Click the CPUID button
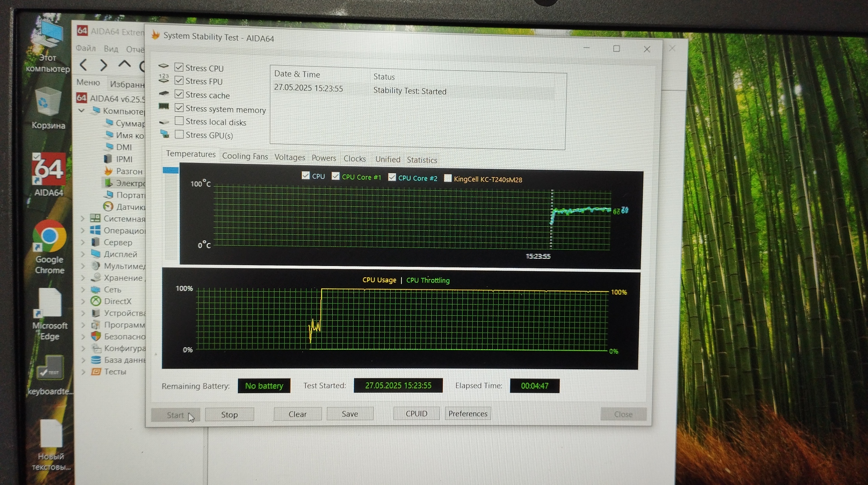Viewport: 868px width, 485px height. tap(416, 414)
